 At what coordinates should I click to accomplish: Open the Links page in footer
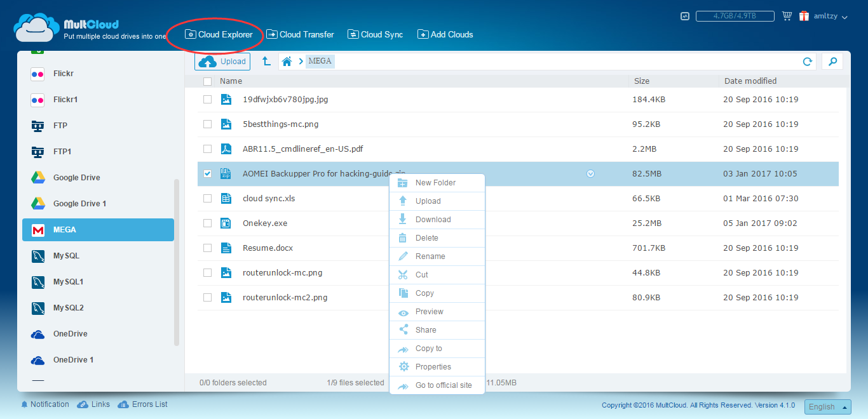[93, 404]
